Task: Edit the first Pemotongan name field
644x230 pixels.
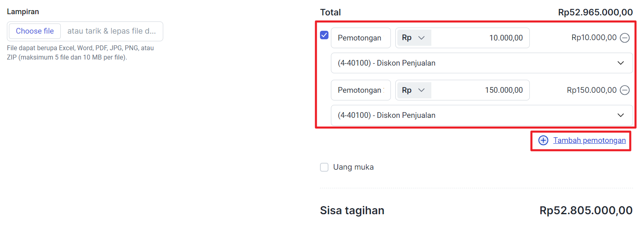Action: (x=360, y=38)
